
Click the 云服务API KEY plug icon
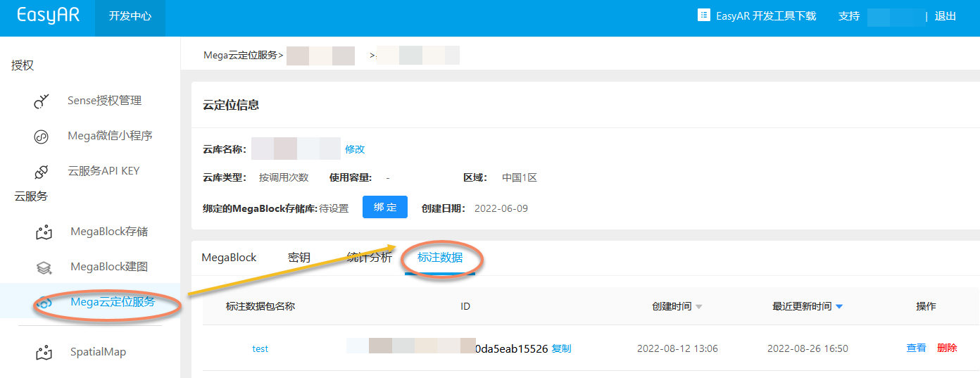point(42,172)
